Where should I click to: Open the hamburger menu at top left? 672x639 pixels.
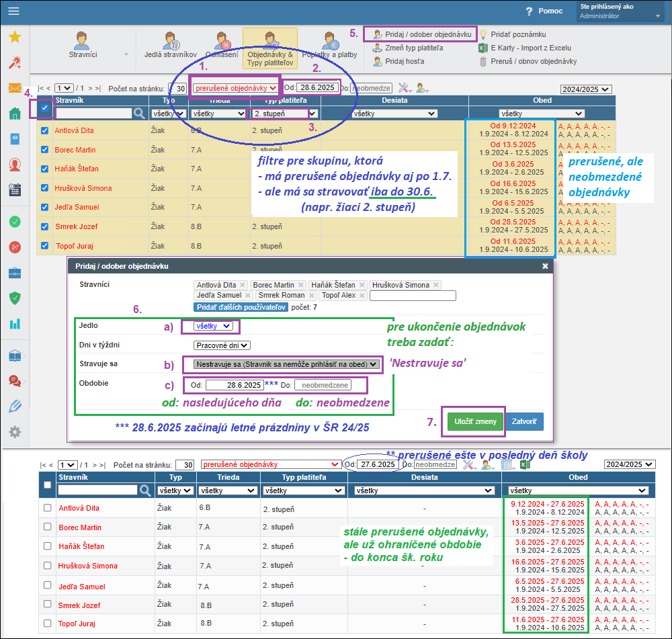(x=13, y=11)
